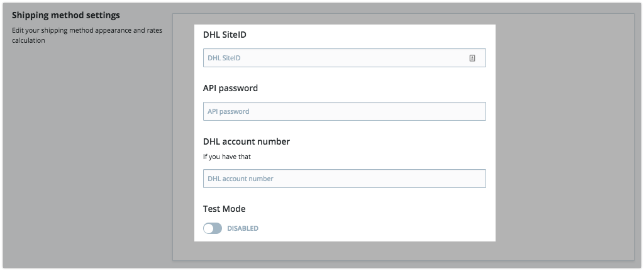Focus the DHL SiteID input field
Image resolution: width=644 pixels, height=271 pixels.
click(344, 58)
